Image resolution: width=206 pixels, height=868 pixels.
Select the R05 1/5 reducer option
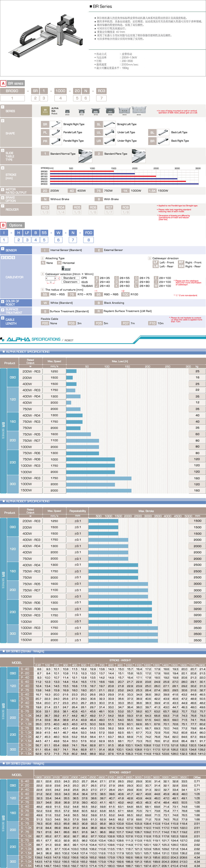click(x=77, y=210)
